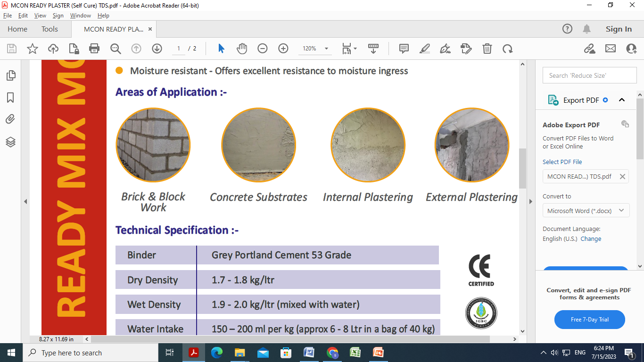644x362 pixels.
Task: Collapse the Export PDF section chevron
Action: tap(621, 100)
